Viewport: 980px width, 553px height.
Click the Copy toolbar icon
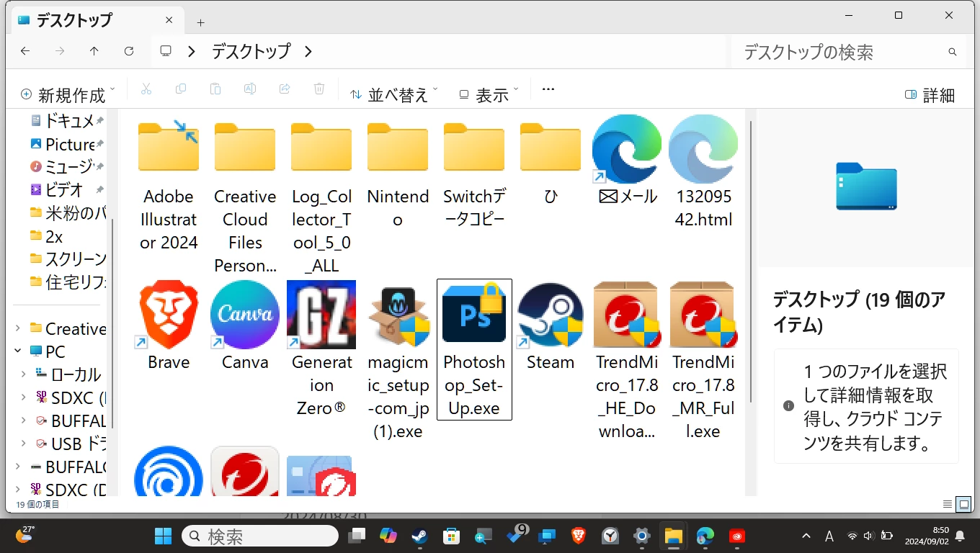(x=181, y=89)
